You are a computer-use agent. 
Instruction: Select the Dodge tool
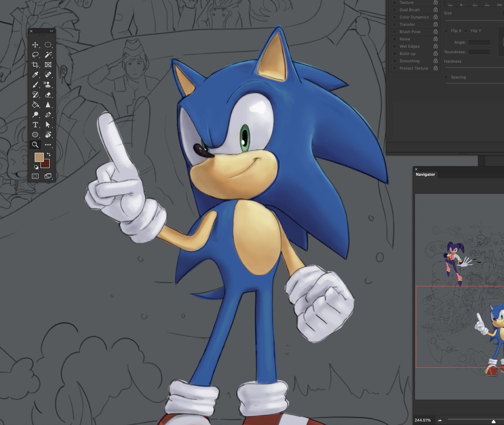point(35,115)
